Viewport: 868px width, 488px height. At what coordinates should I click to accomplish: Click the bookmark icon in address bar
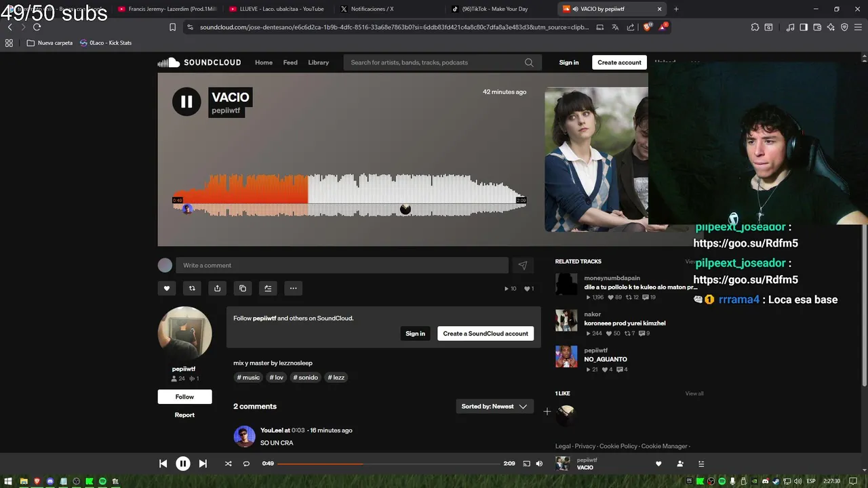point(172,27)
